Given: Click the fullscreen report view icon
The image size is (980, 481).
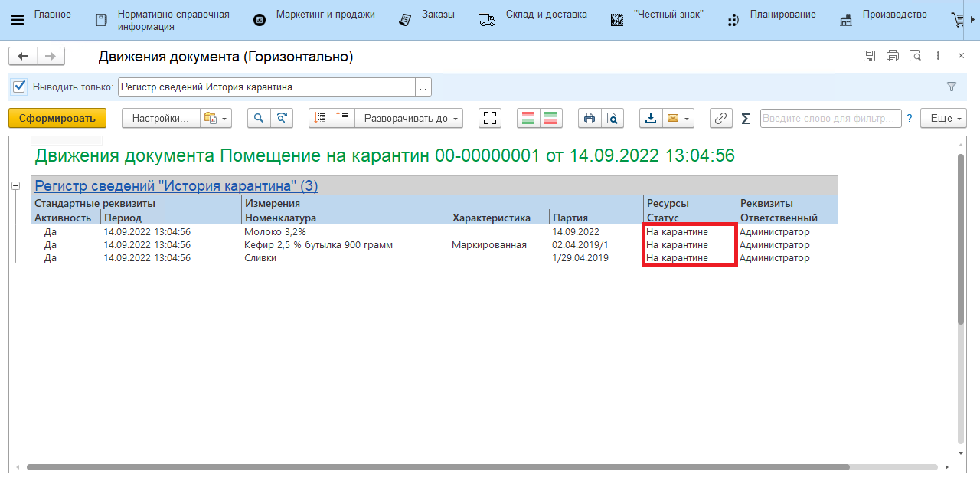Looking at the screenshot, I should [490, 118].
